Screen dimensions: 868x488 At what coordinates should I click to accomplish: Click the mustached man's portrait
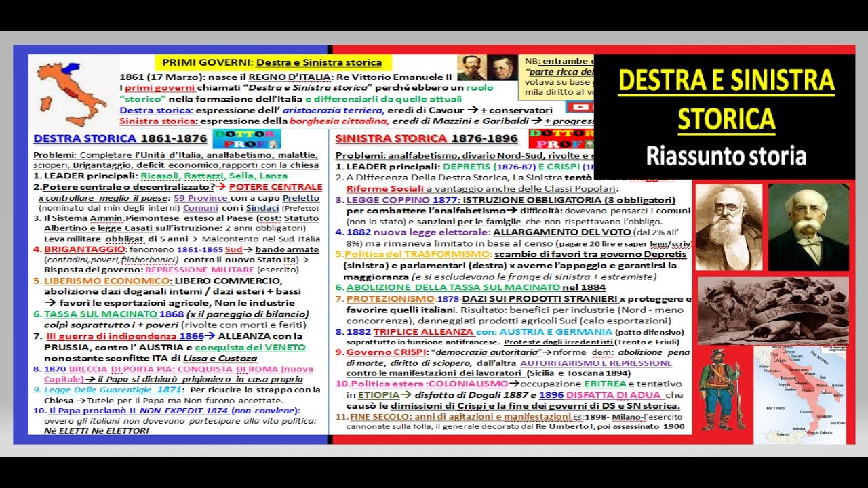[x=808, y=227]
